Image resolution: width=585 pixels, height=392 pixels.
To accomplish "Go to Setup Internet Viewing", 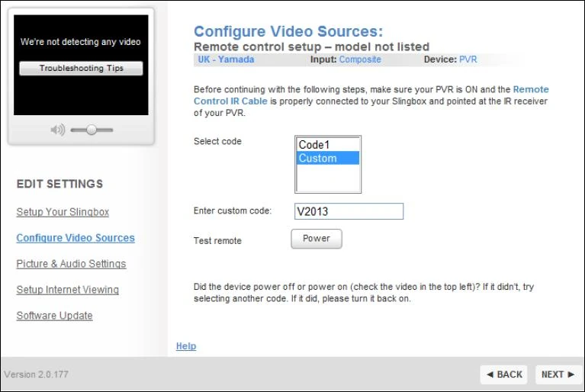I will point(68,290).
